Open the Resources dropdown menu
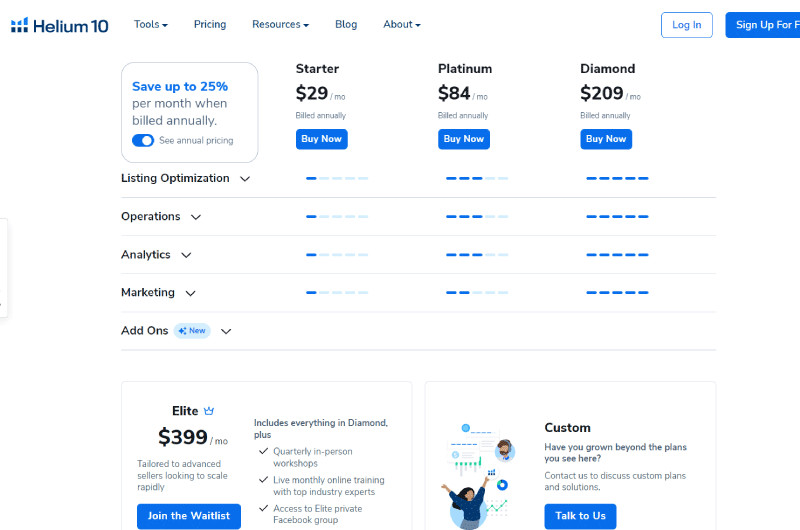This screenshot has width=800, height=530. pyautogui.click(x=280, y=24)
